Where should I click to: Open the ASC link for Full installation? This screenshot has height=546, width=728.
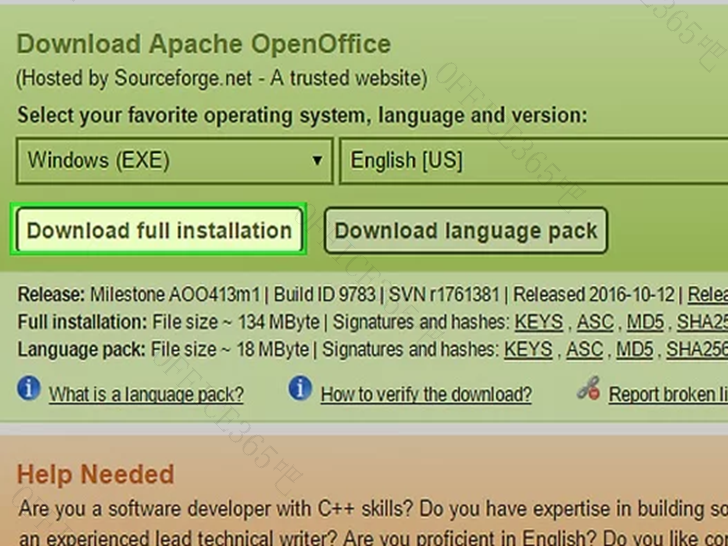[595, 322]
